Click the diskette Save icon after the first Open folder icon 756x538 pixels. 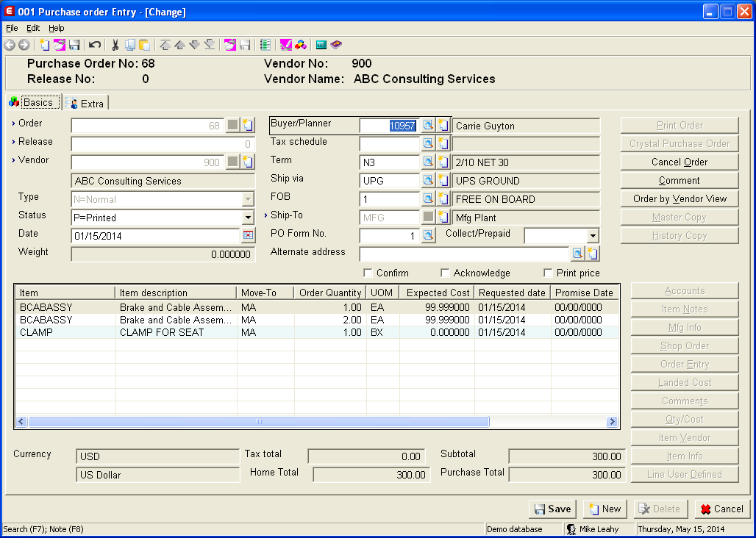(74, 46)
